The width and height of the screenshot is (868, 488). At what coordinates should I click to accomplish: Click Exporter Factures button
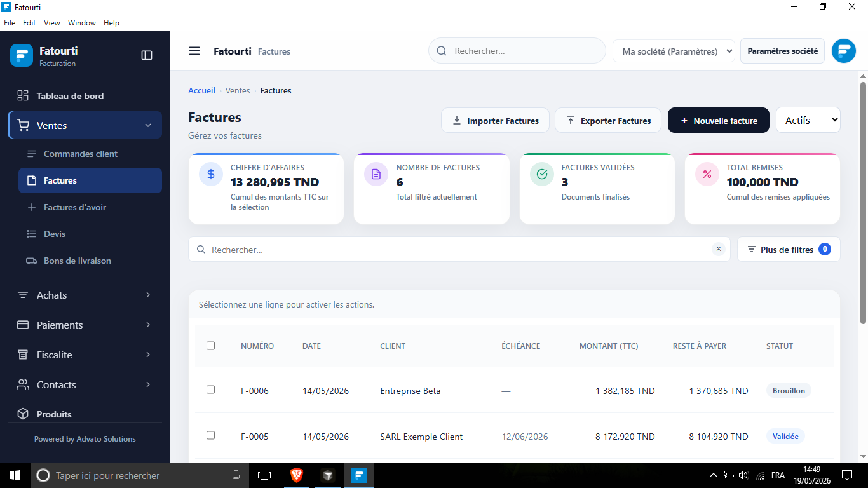(608, 120)
